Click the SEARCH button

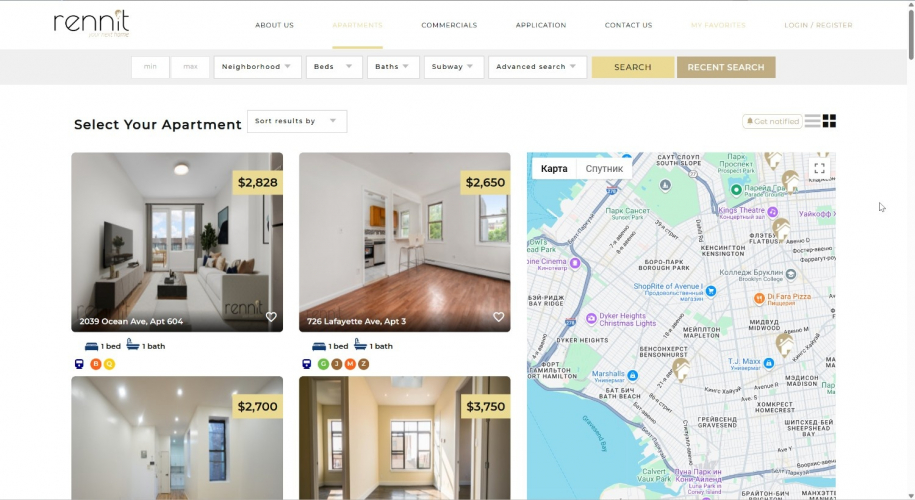[x=633, y=67]
